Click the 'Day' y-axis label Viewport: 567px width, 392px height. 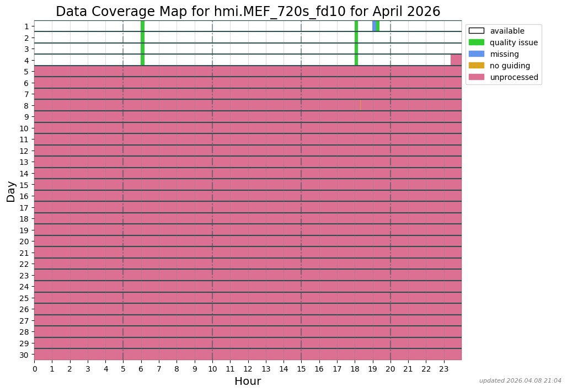tap(11, 191)
